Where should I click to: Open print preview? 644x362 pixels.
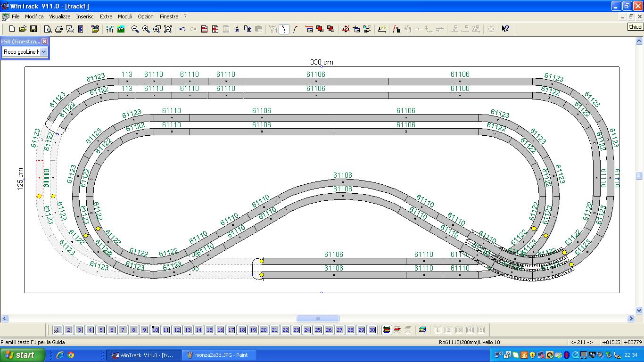click(48, 29)
